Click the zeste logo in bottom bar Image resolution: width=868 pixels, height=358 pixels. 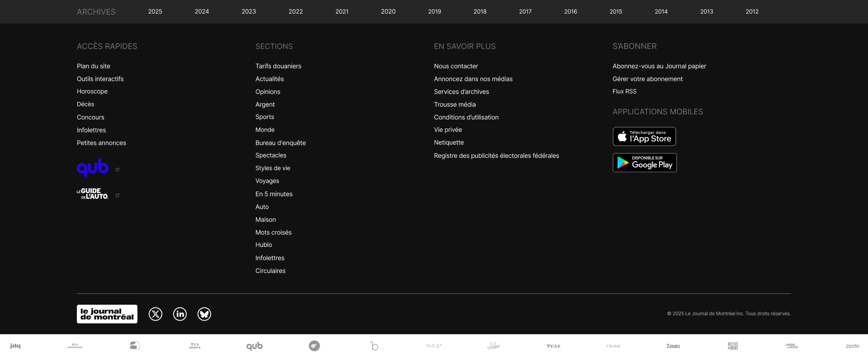click(x=852, y=346)
